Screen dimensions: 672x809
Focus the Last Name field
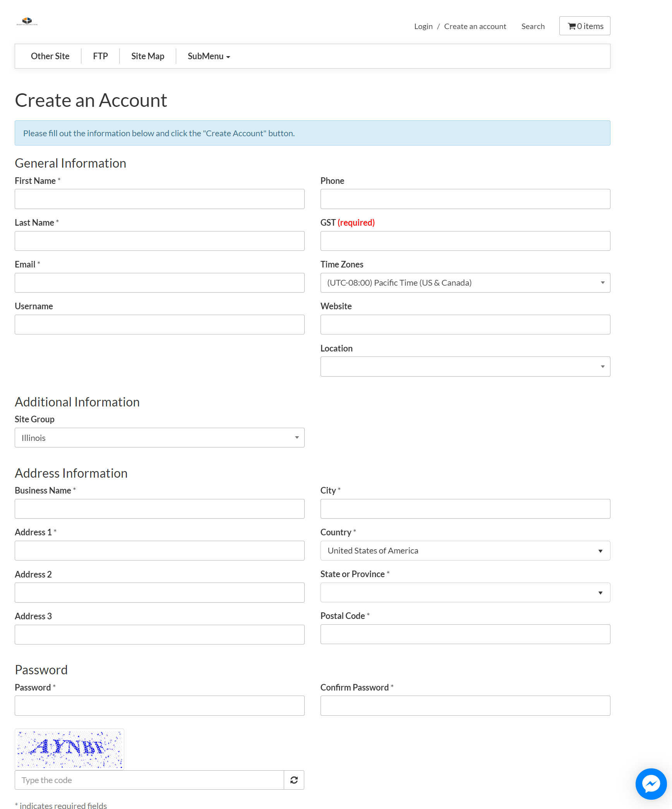coord(159,241)
